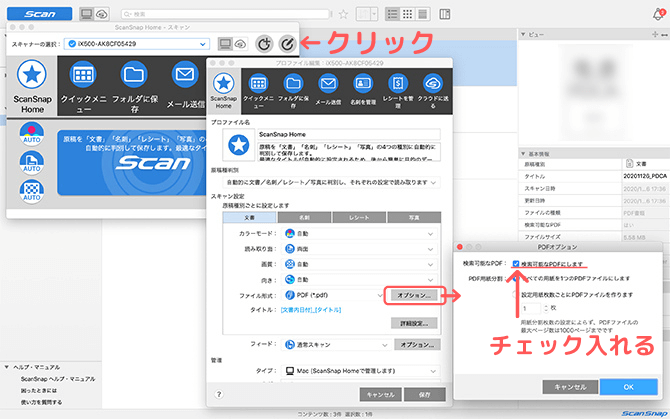
Task: Click オプション button next to feed
Action: coord(417,345)
